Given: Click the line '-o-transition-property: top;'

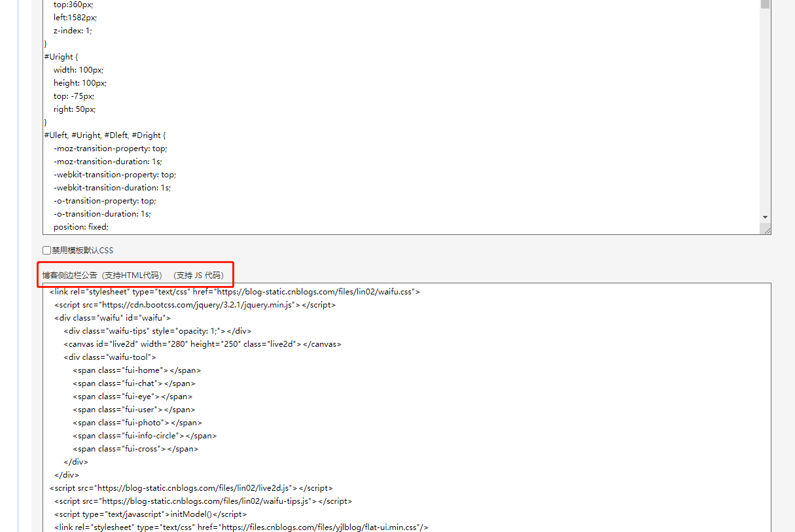Looking at the screenshot, I should click(105, 201).
